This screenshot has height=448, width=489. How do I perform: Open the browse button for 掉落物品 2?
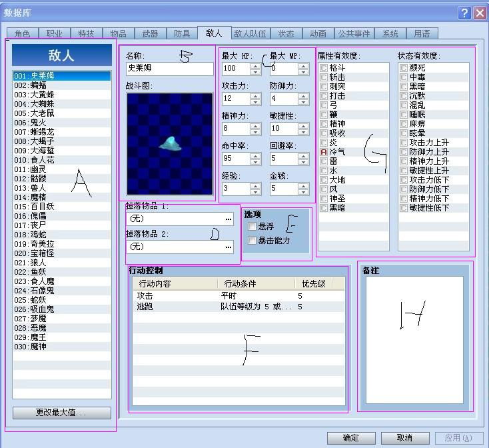pyautogui.click(x=229, y=247)
